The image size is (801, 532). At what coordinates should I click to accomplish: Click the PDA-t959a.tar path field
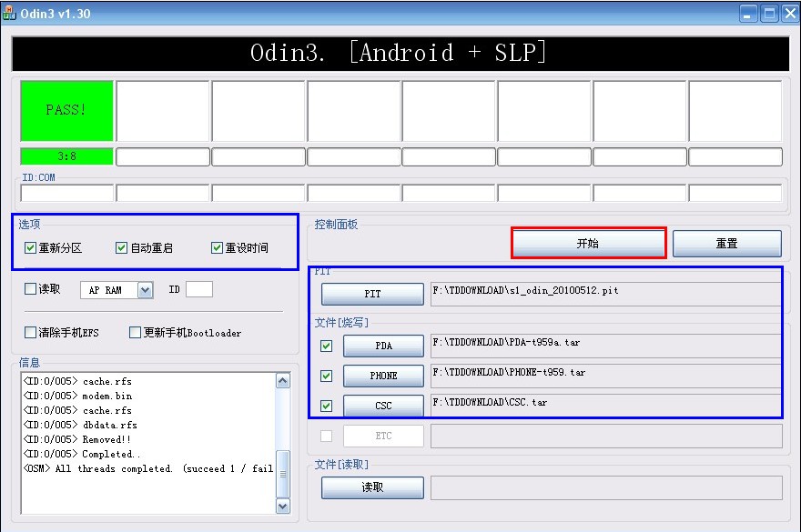pyautogui.click(x=606, y=346)
